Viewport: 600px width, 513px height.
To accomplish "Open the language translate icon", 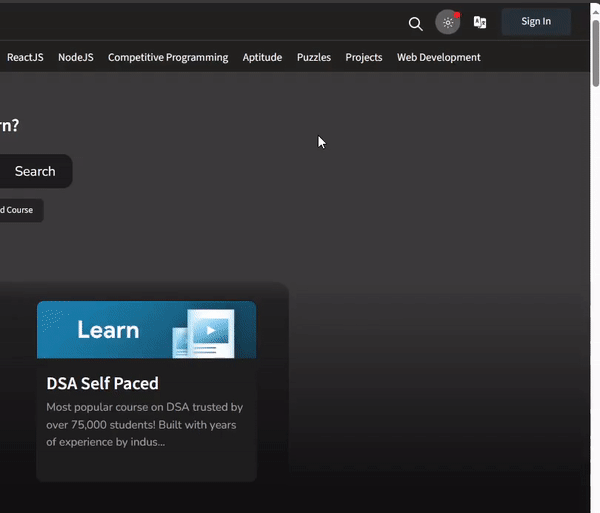I will (480, 22).
